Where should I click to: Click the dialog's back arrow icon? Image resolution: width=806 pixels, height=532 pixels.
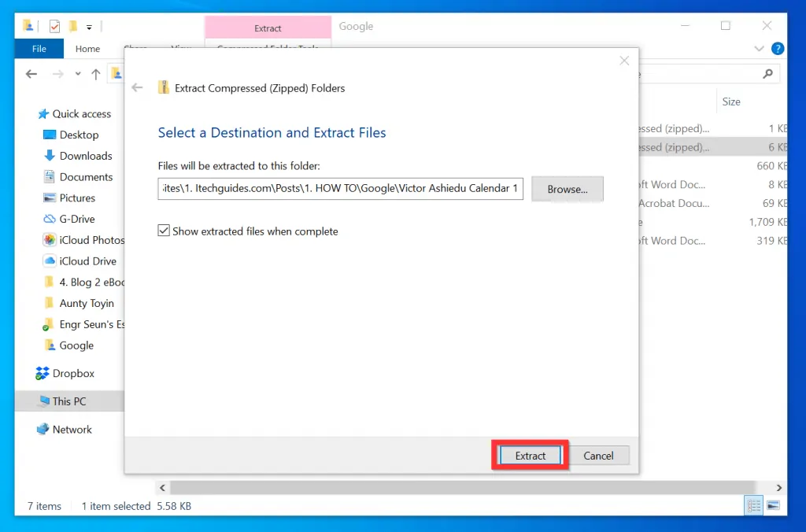(138, 88)
